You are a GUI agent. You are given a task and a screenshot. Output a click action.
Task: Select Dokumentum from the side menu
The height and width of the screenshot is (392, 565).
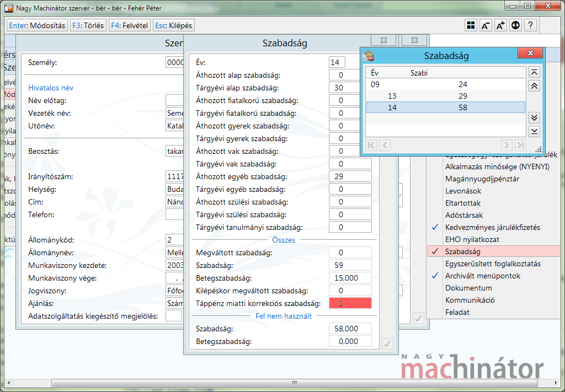468,288
